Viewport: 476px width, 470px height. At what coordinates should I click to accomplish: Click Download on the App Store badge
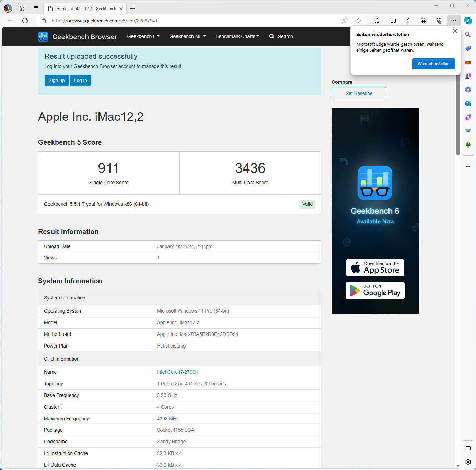point(375,268)
